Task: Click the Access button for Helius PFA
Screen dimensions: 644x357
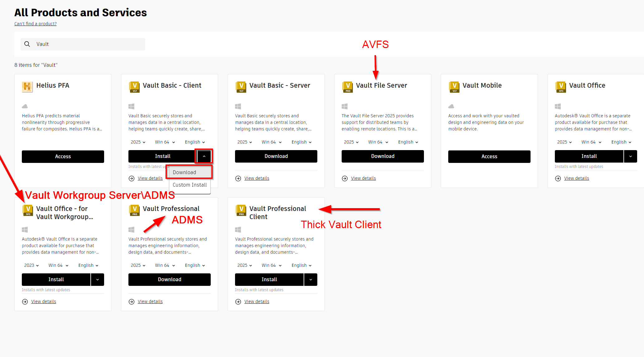Action: tap(63, 156)
